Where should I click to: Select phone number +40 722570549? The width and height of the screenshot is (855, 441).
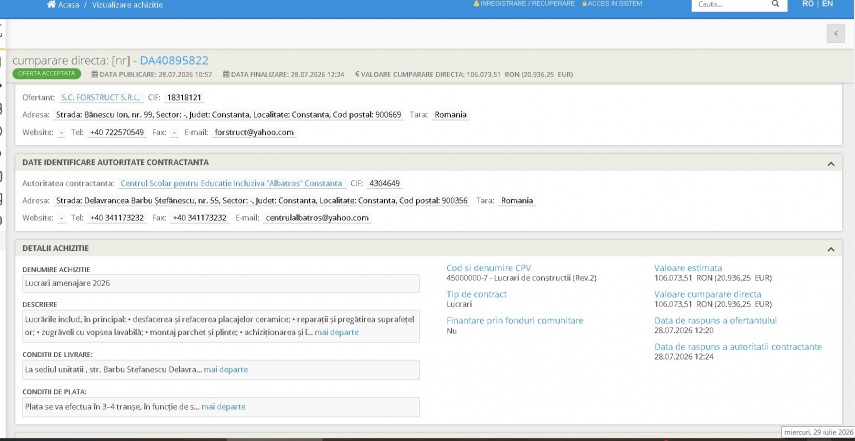pyautogui.click(x=117, y=132)
